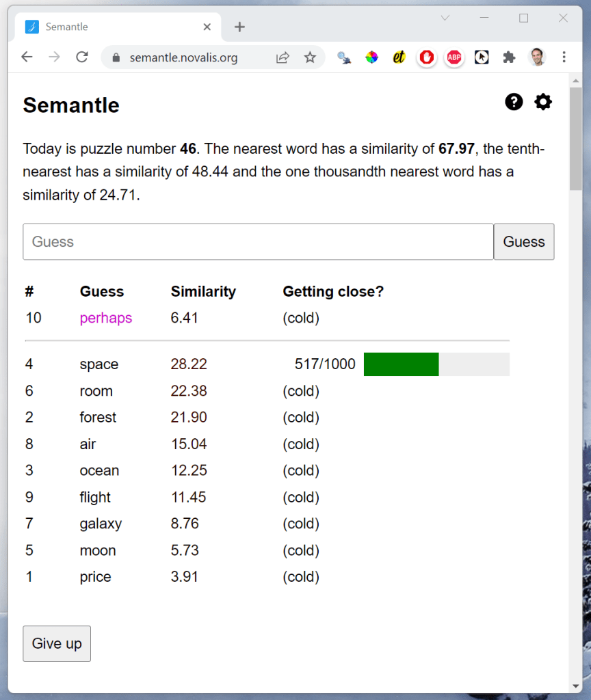Click the yellow 'et' extension icon

[399, 57]
